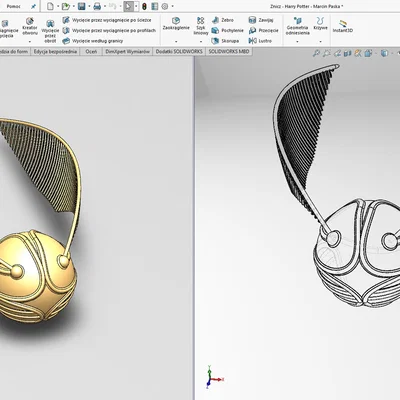Expand the Krzywe dropdown arrow
The width and height of the screenshot is (400, 400).
click(320, 42)
